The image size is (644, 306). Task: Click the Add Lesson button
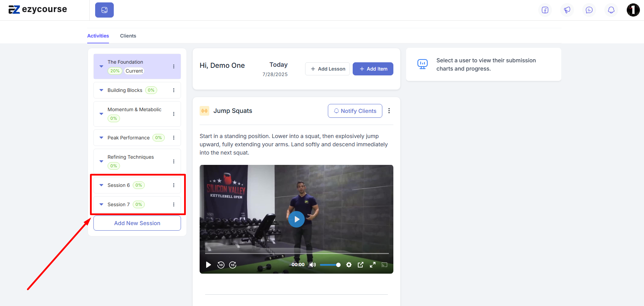pyautogui.click(x=328, y=69)
